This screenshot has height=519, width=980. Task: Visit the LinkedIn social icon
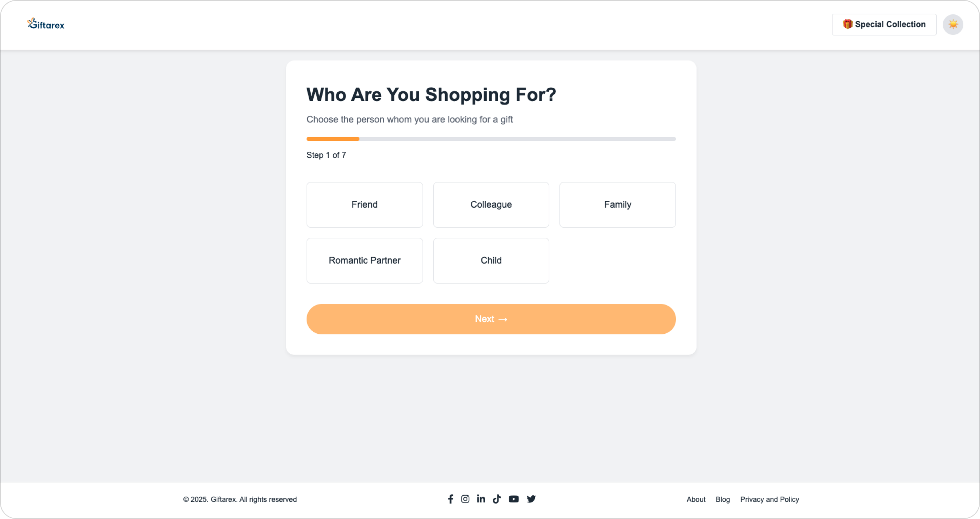pos(481,499)
